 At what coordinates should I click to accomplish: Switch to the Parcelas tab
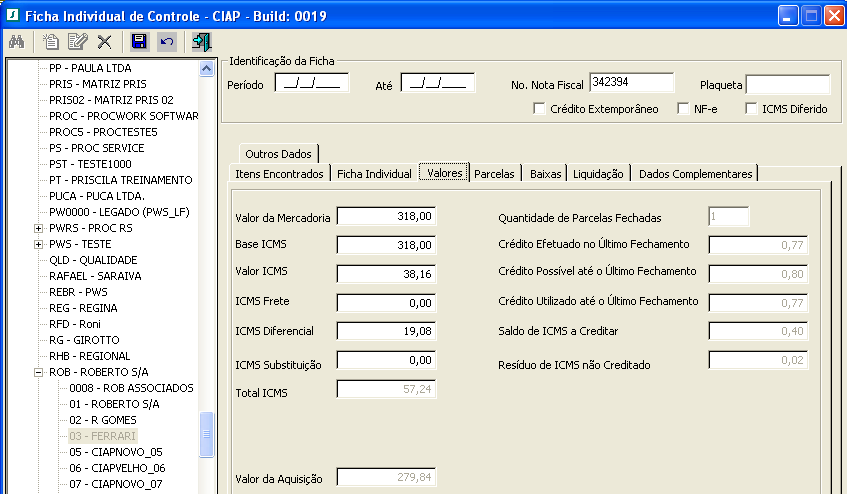(x=494, y=173)
